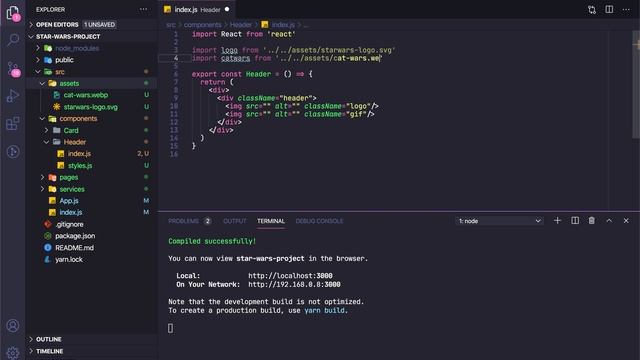Image resolution: width=640 pixels, height=360 pixels.
Task: Click 'Compiled successfully!' text in terminal
Action: (212, 241)
